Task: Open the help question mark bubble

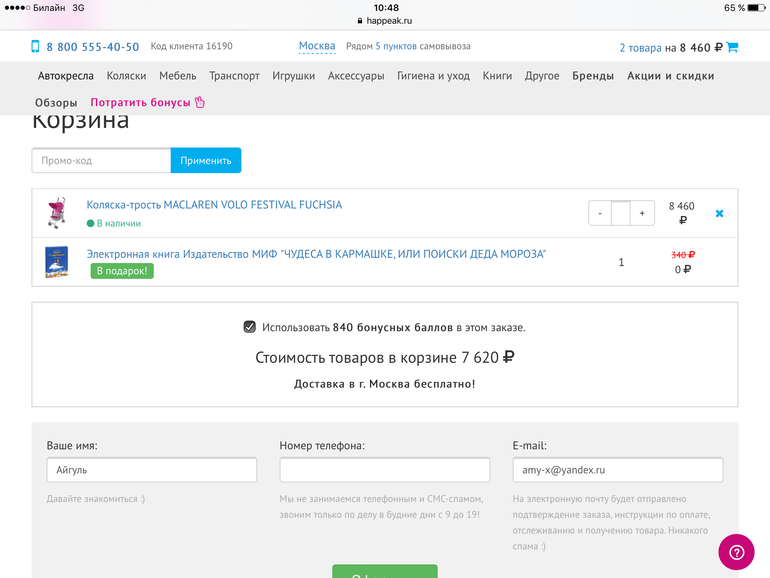Action: pos(736,552)
